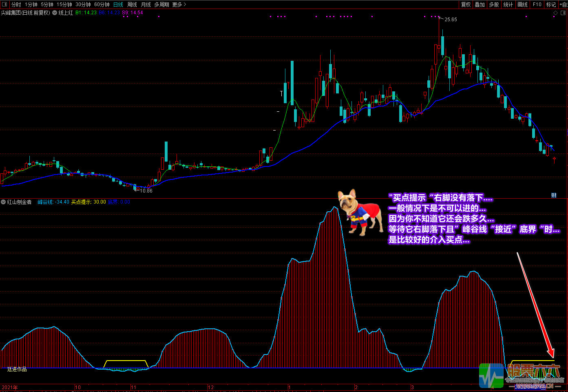This screenshot has width=568, height=392.
Task: Open the 统计 statistics tool
Action: pos(508,4)
